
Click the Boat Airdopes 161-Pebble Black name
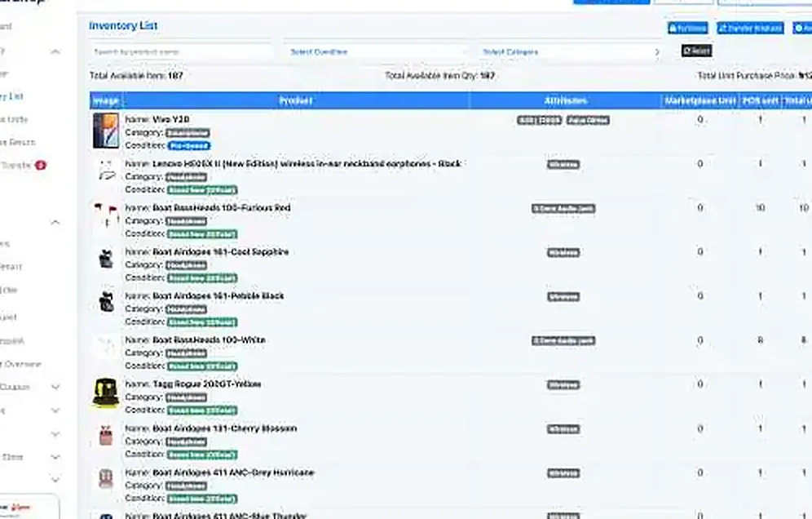[218, 295]
